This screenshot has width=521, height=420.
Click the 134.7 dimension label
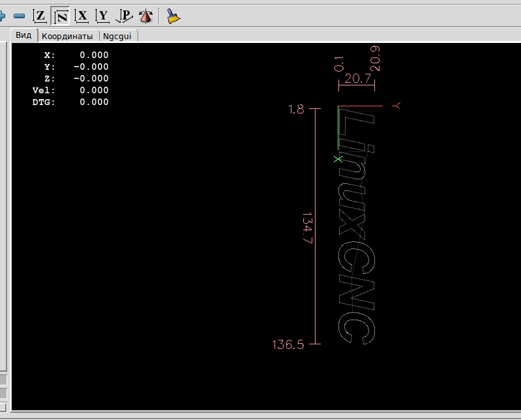tap(308, 228)
